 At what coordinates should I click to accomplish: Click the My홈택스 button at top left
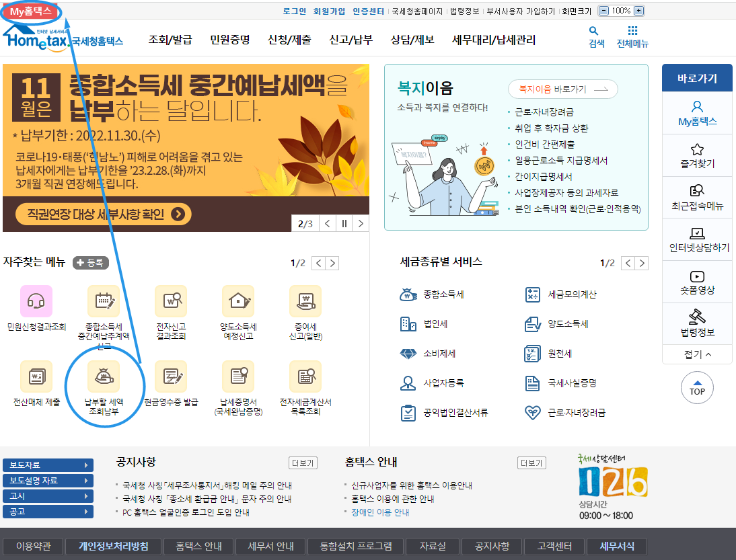click(x=31, y=11)
